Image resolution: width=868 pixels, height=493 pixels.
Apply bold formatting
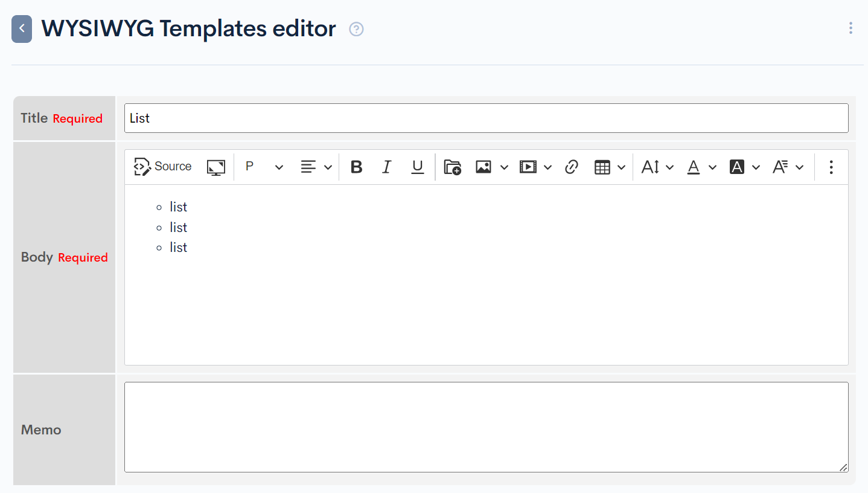point(356,167)
